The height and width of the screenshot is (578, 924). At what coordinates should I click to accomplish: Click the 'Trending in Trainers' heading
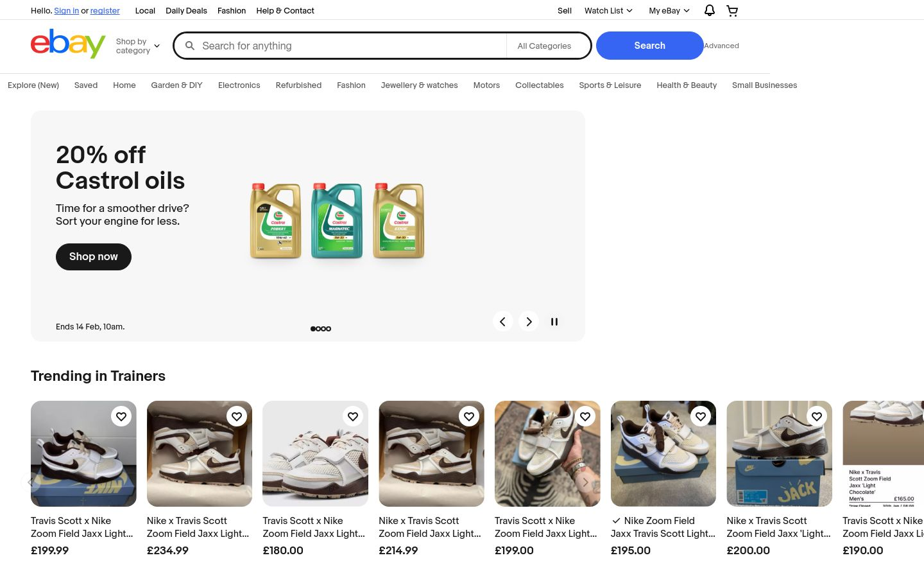point(98,376)
